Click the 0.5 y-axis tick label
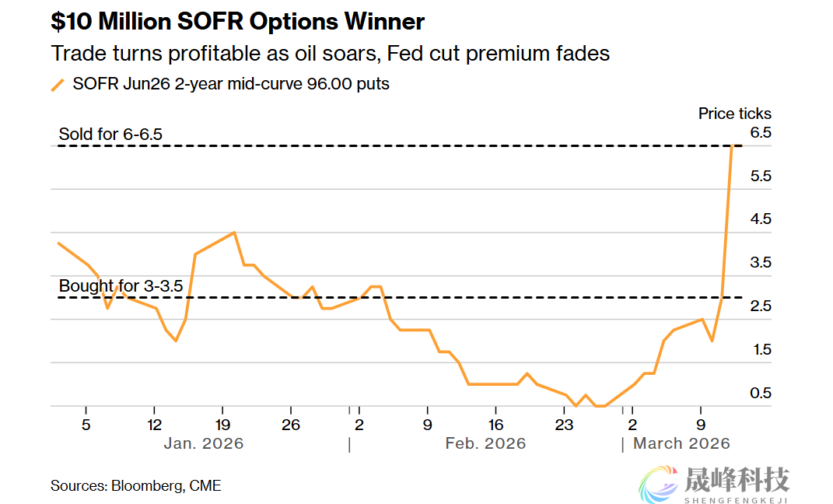The height and width of the screenshot is (504, 833). 760,393
